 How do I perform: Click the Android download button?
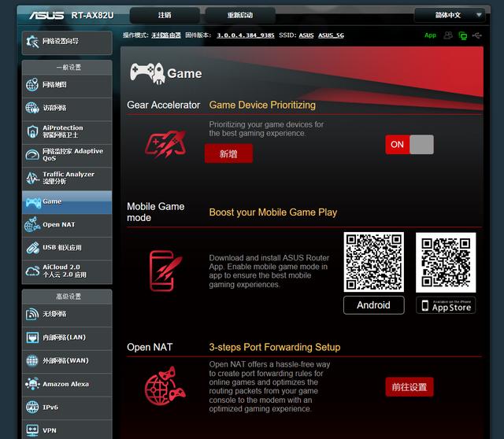click(373, 305)
